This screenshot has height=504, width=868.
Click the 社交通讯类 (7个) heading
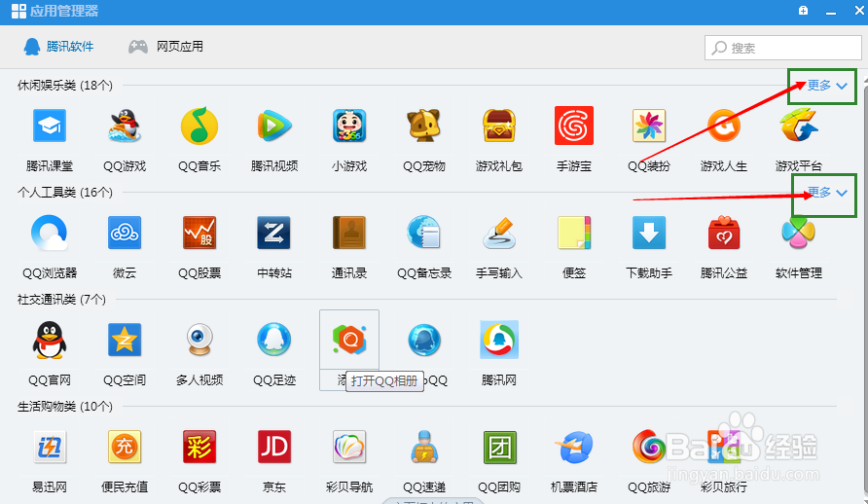pyautogui.click(x=61, y=300)
